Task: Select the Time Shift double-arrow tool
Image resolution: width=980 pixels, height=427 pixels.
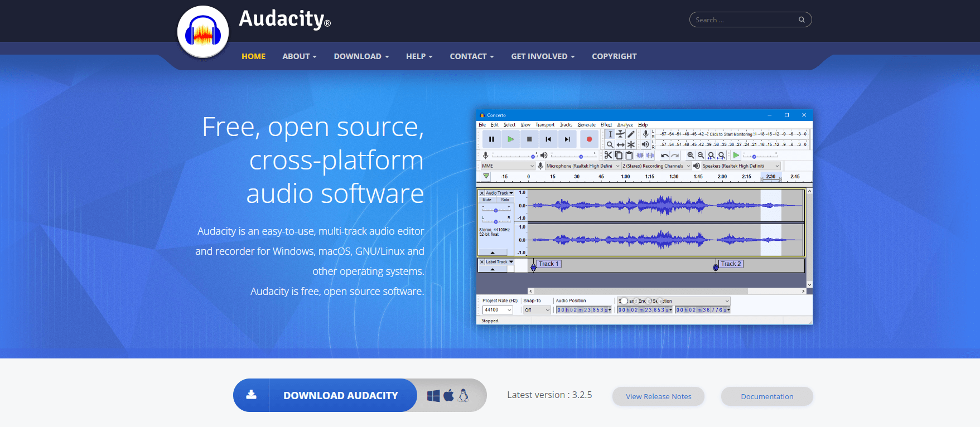Action: (x=620, y=144)
